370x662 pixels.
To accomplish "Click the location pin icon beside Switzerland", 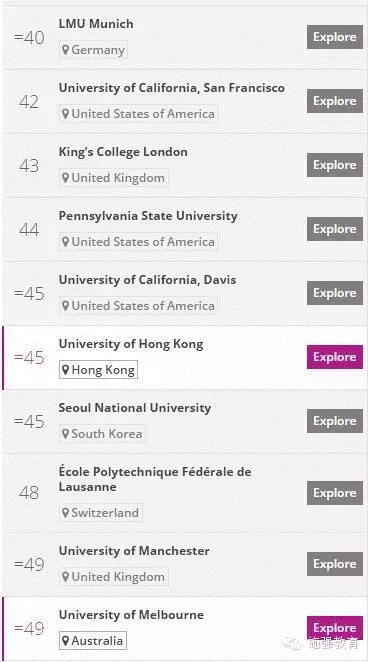I will pyautogui.click(x=65, y=513).
